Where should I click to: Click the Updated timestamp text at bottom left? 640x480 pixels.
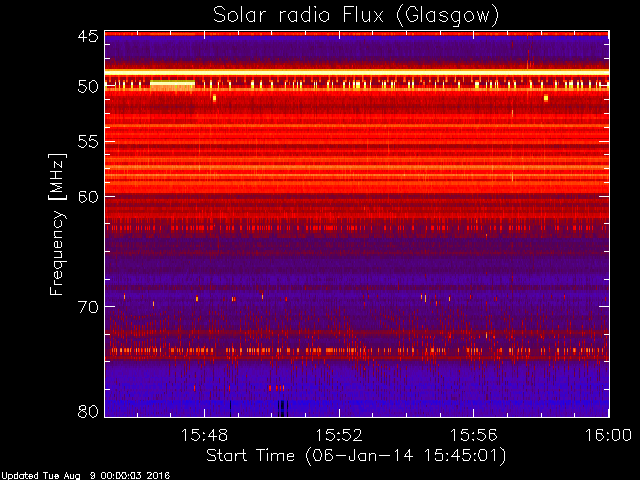[x=85, y=476]
